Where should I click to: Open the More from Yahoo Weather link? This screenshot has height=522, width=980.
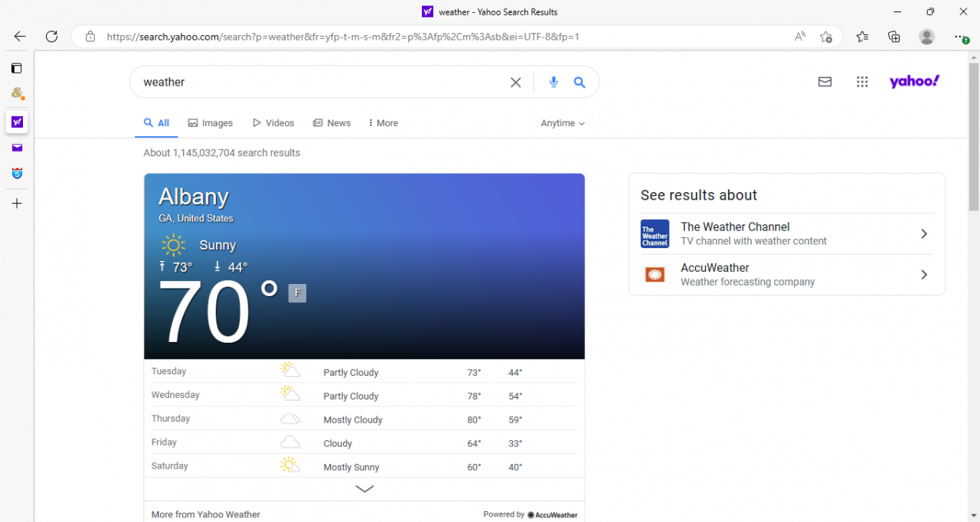206,514
